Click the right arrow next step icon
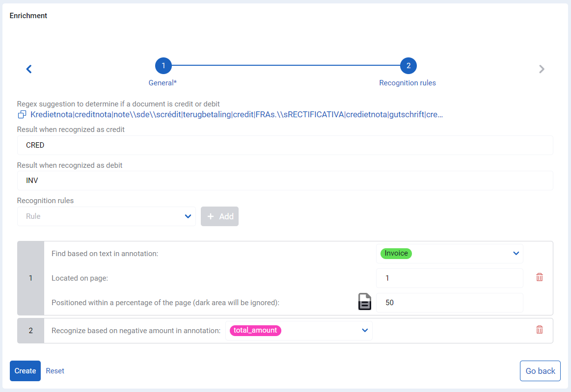The image size is (571, 392). pos(542,69)
